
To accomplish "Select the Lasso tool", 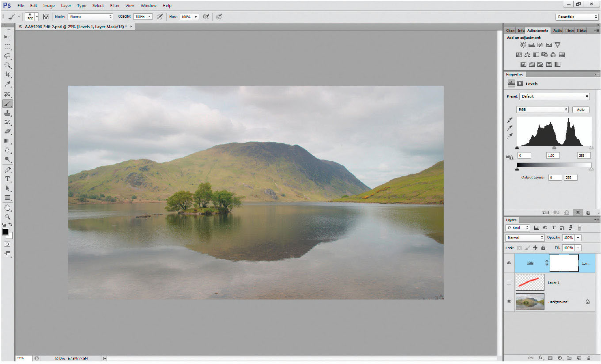I will coord(8,56).
